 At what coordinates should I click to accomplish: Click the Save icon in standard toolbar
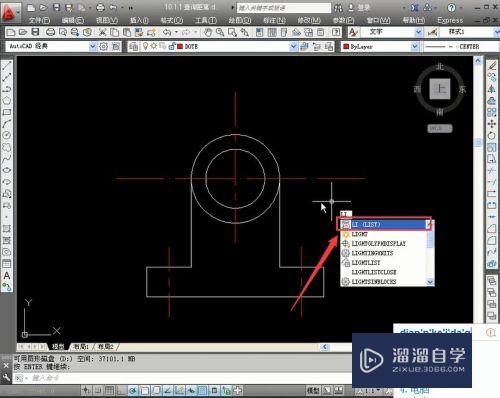pos(35,32)
